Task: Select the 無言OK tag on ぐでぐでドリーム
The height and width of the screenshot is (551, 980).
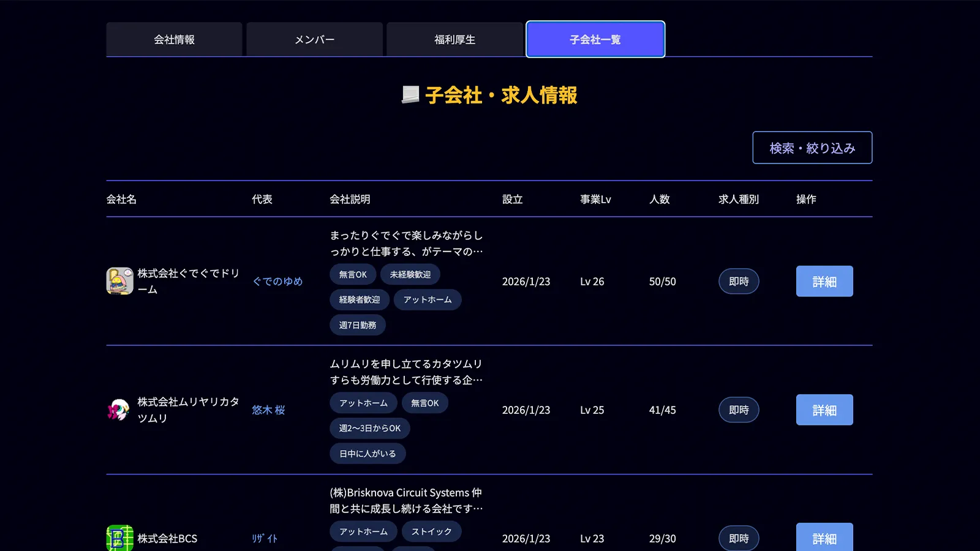Action: 353,274
